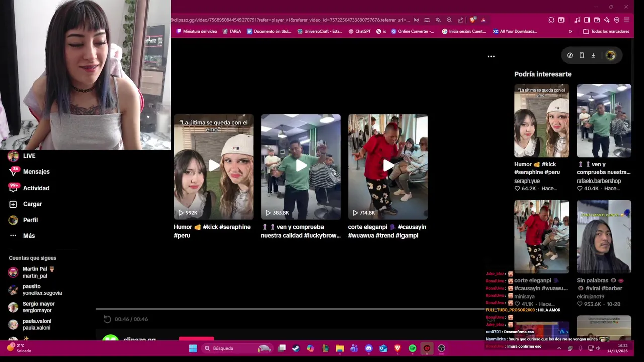This screenshot has width=644, height=362.
Task: Open minisaya recommended video in sidebar
Action: 541,236
